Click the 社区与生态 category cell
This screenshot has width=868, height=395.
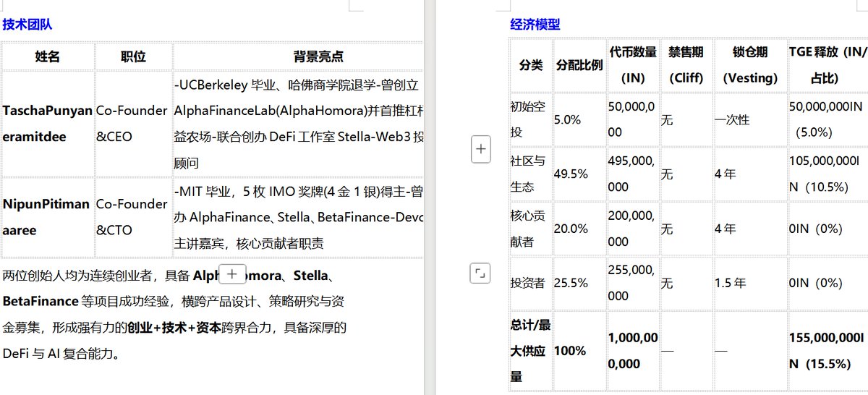[531, 174]
